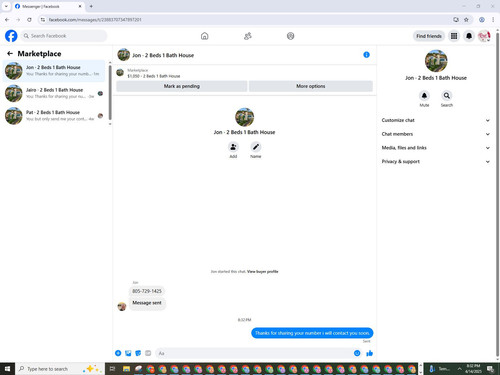The image size is (500, 375).
Task: Click the Add people icon in chat
Action: coord(233,147)
